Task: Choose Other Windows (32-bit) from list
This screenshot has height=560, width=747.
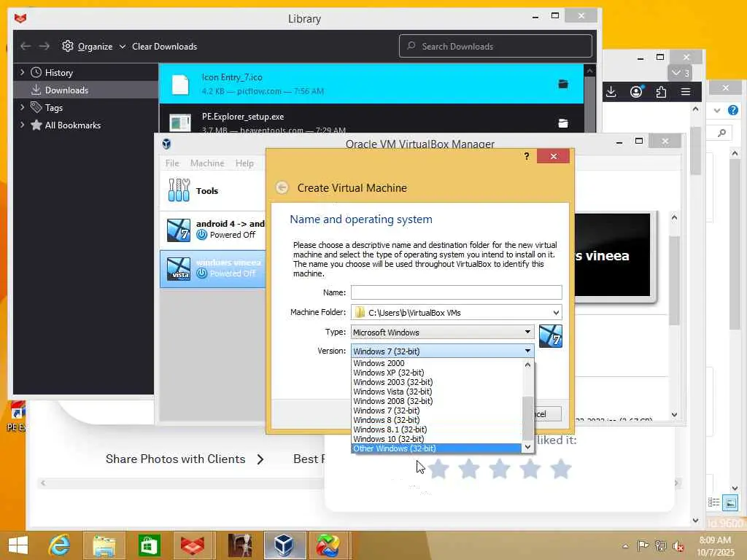Action: click(436, 448)
